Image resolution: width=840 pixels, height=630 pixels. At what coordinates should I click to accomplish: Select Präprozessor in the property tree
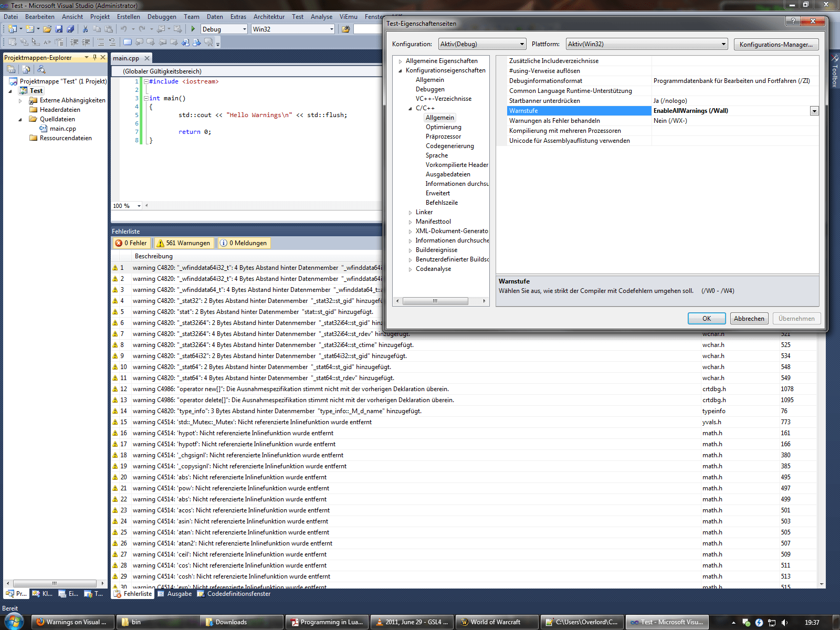click(x=444, y=136)
